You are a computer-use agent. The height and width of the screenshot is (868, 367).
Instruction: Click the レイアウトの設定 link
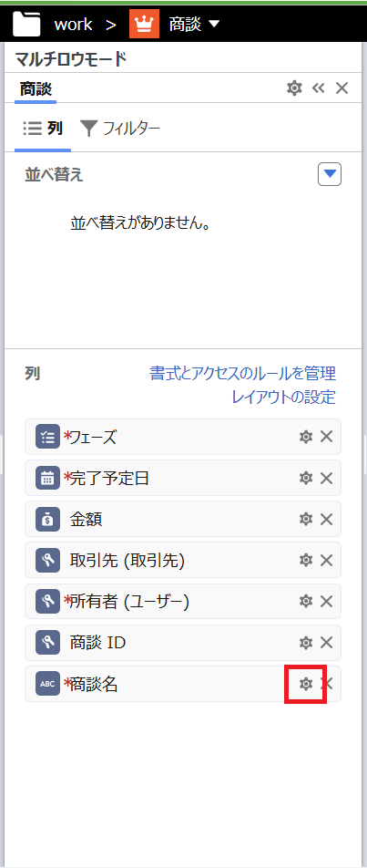283,397
